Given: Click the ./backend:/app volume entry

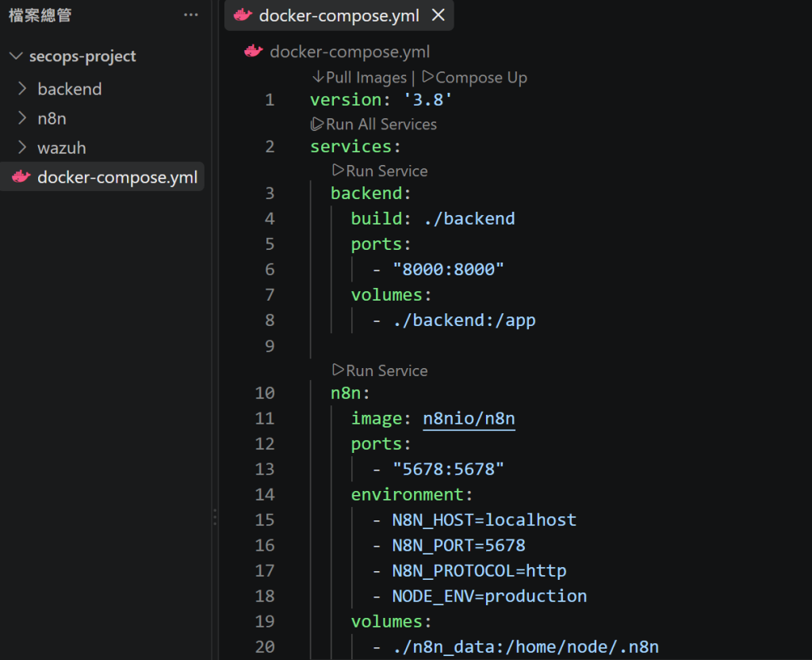Looking at the screenshot, I should (464, 320).
